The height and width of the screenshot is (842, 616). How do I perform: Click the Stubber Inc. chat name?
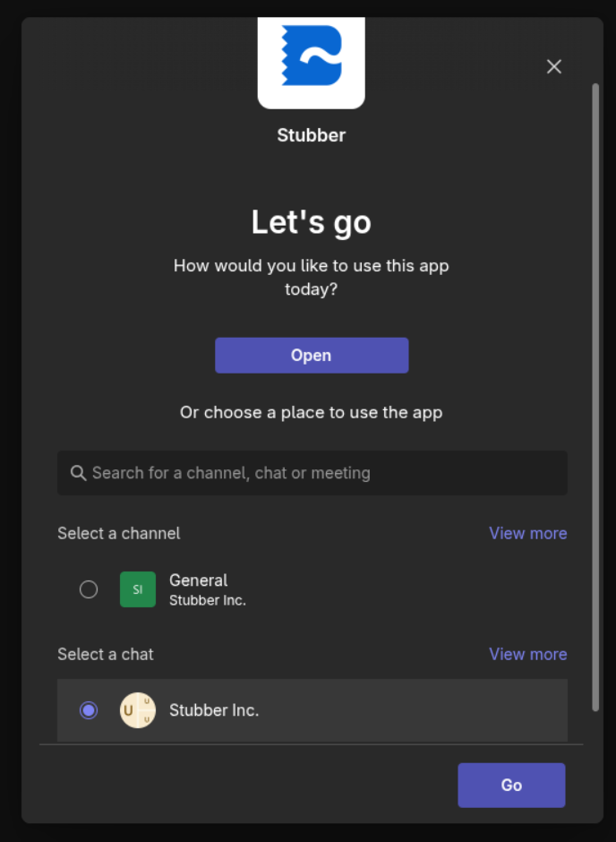(x=214, y=710)
